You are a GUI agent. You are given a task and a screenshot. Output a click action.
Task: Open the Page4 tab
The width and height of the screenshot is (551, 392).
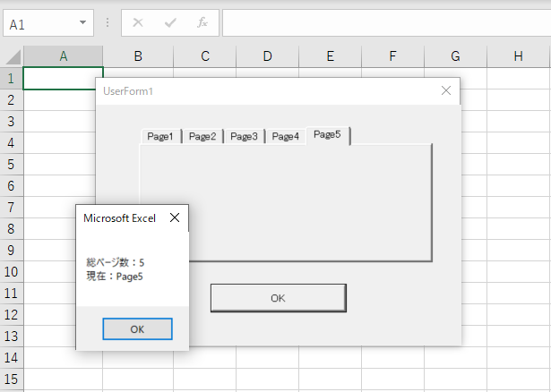coord(285,136)
